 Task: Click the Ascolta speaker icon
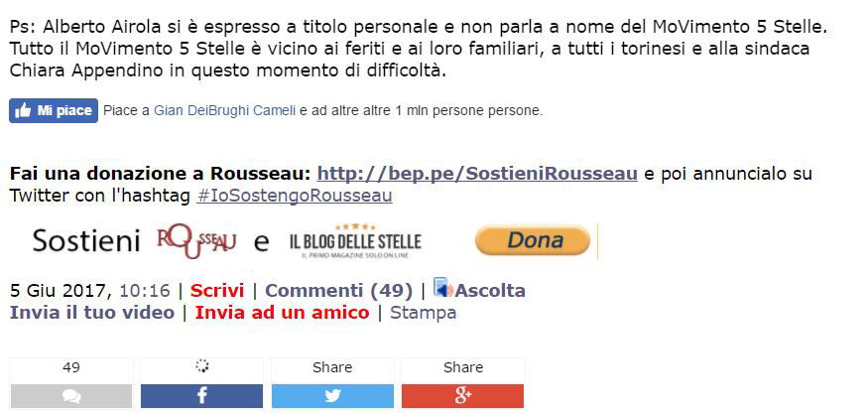442,288
